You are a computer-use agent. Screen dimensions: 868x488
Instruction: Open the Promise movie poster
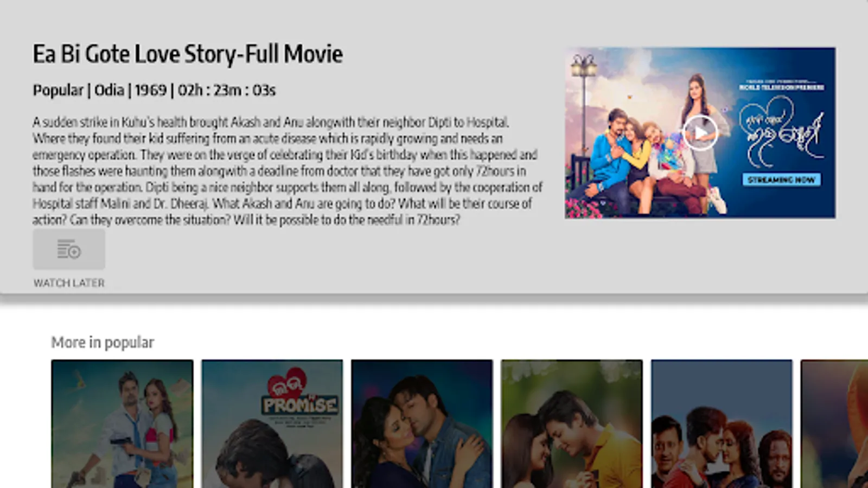[272, 423]
